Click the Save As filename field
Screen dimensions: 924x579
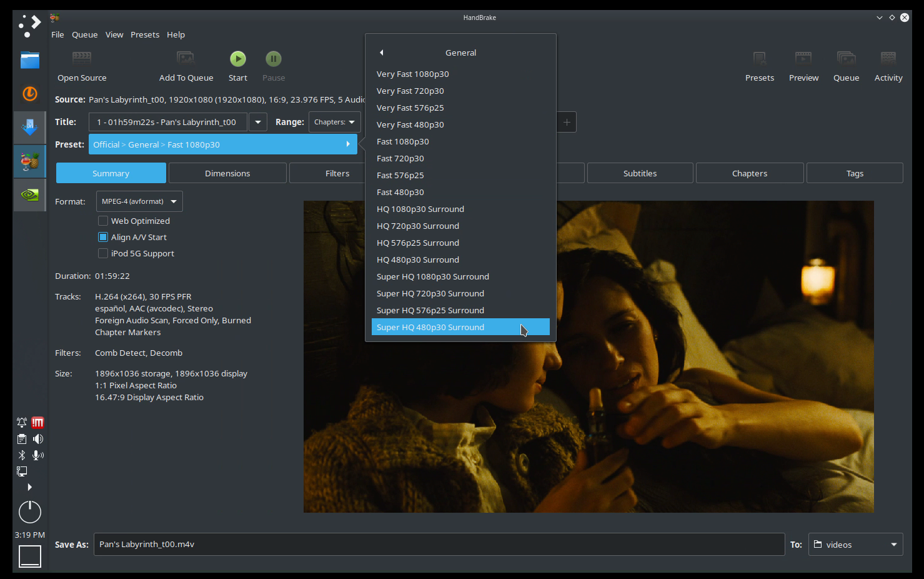pos(437,544)
